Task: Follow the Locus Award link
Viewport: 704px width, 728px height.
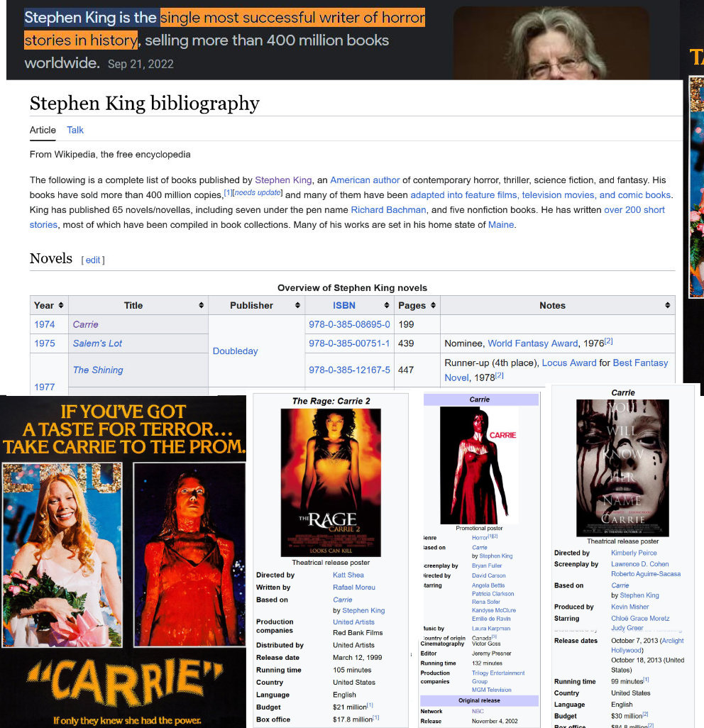Action: pyautogui.click(x=569, y=363)
